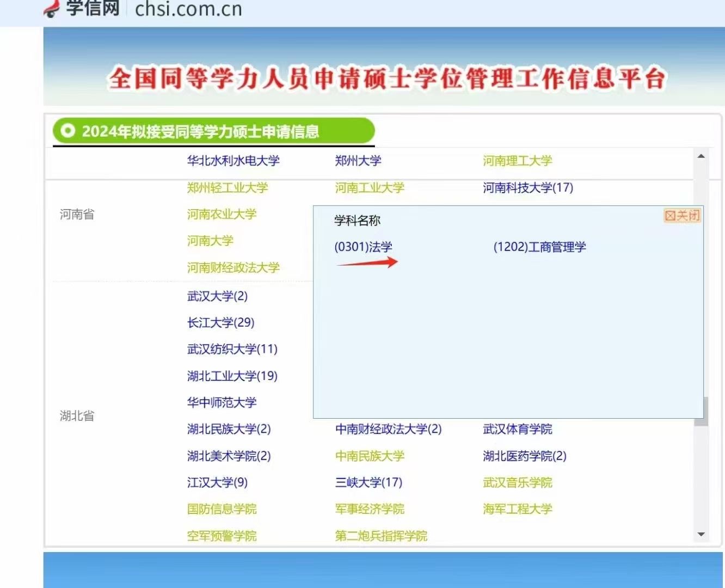Viewport: 725px width, 588px height.
Task: Open the (0301)法学 discipline link
Action: [x=363, y=247]
